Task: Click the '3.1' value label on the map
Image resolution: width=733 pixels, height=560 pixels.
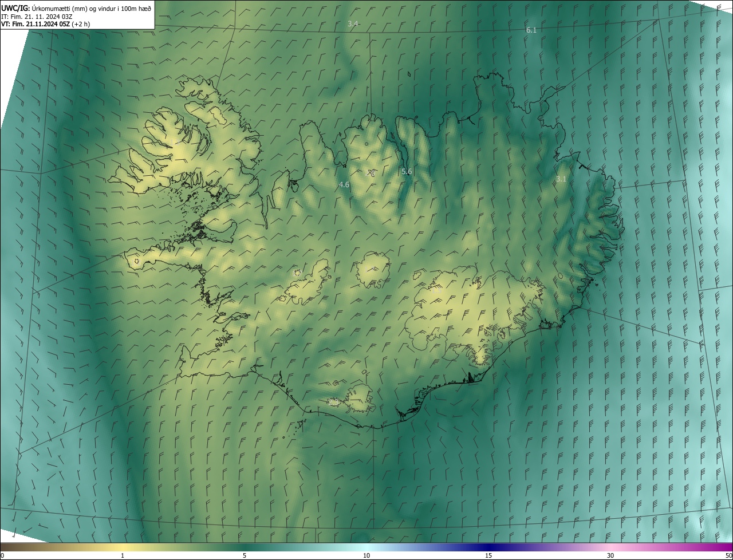Action: pyautogui.click(x=561, y=179)
